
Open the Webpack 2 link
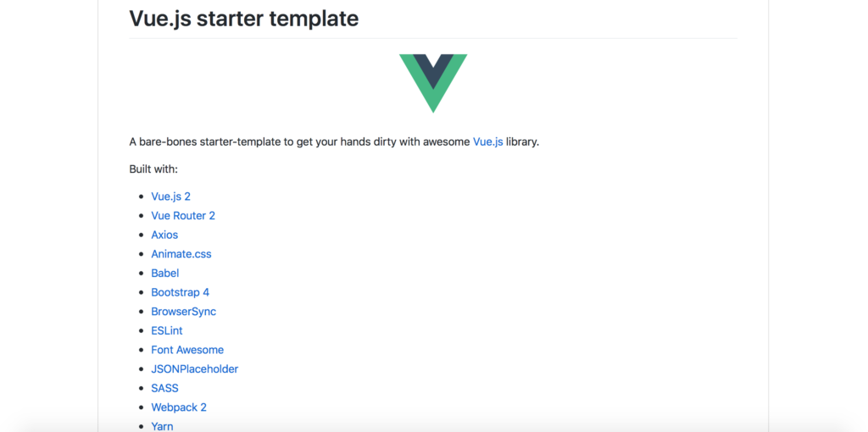[179, 407]
